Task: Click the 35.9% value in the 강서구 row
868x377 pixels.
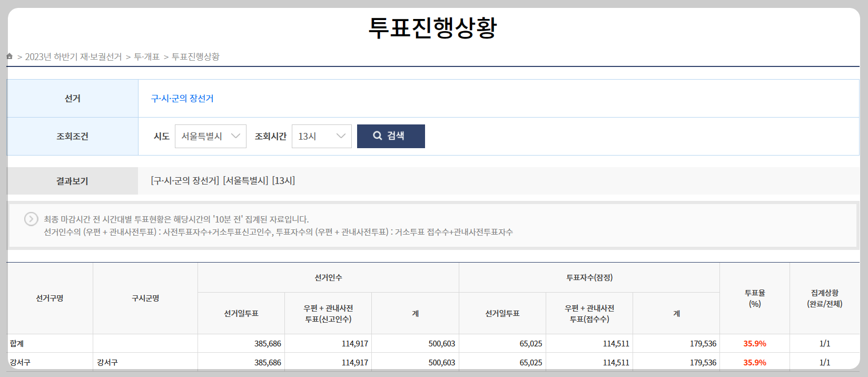Action: (755, 363)
